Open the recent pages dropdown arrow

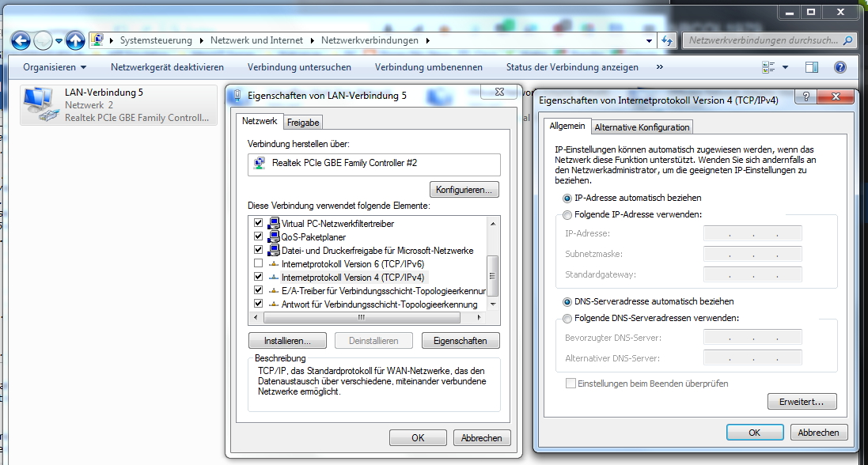pos(59,41)
